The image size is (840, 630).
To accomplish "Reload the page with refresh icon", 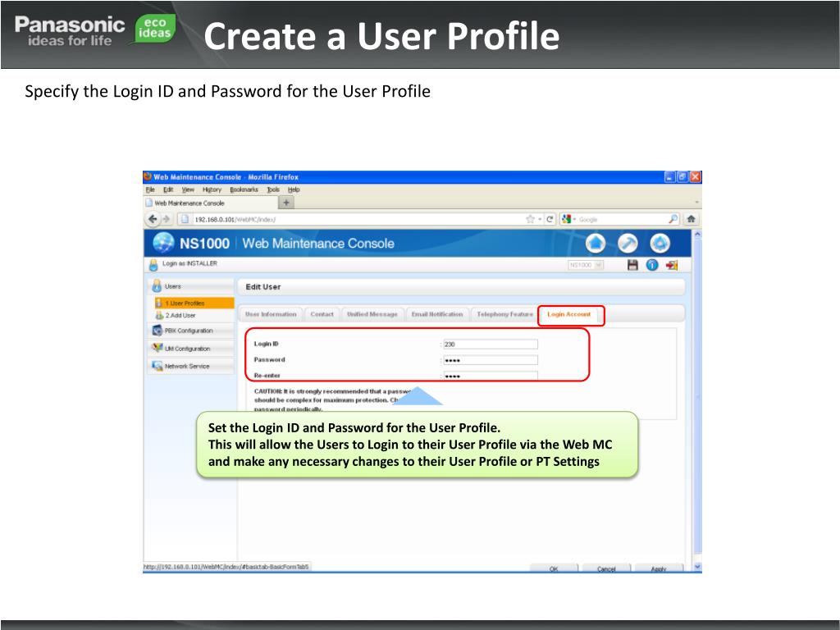I will tap(550, 219).
